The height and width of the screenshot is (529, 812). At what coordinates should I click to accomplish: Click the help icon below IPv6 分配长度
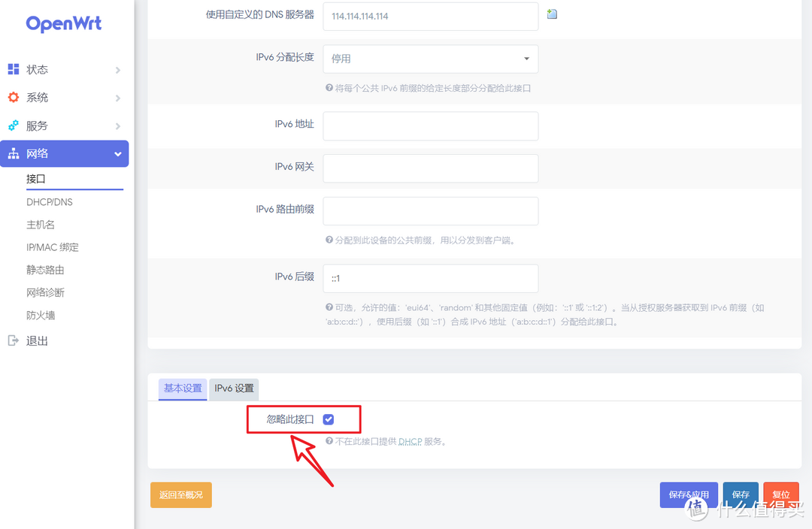point(329,89)
